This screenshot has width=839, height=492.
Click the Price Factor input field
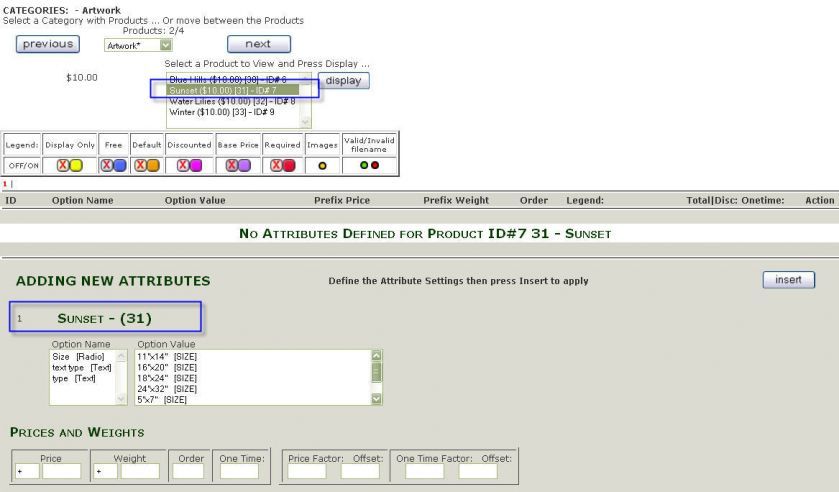tap(305, 470)
